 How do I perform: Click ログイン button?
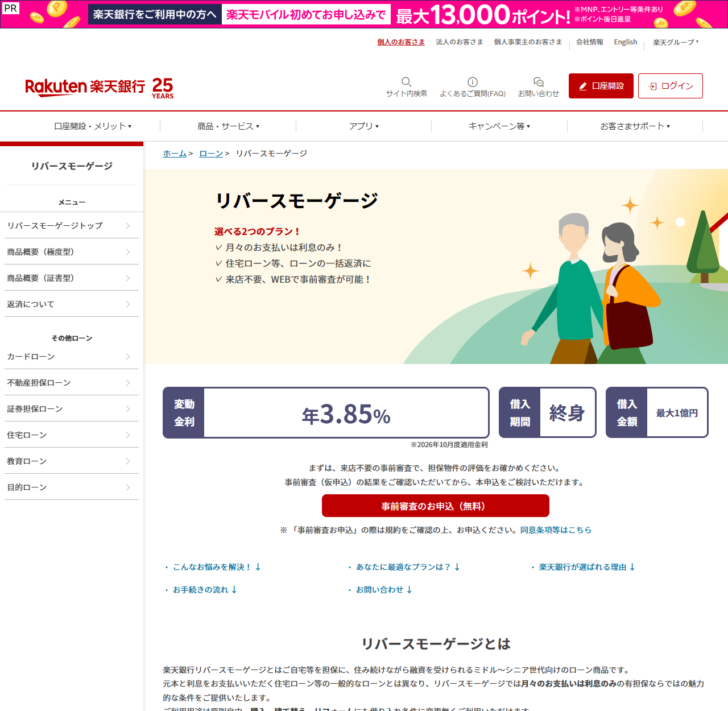[x=670, y=86]
